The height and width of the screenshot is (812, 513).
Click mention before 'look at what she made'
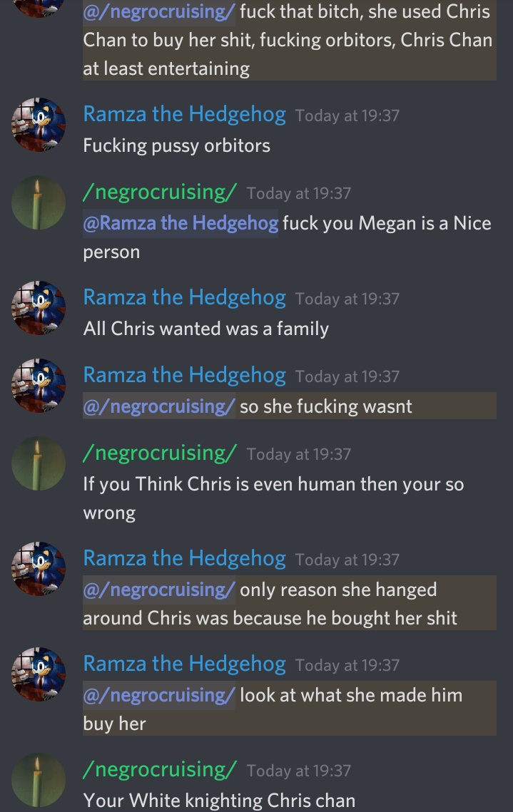[x=158, y=696]
